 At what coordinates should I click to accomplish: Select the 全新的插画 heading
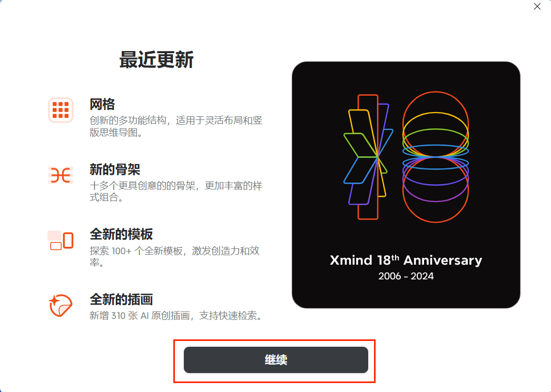(121, 299)
